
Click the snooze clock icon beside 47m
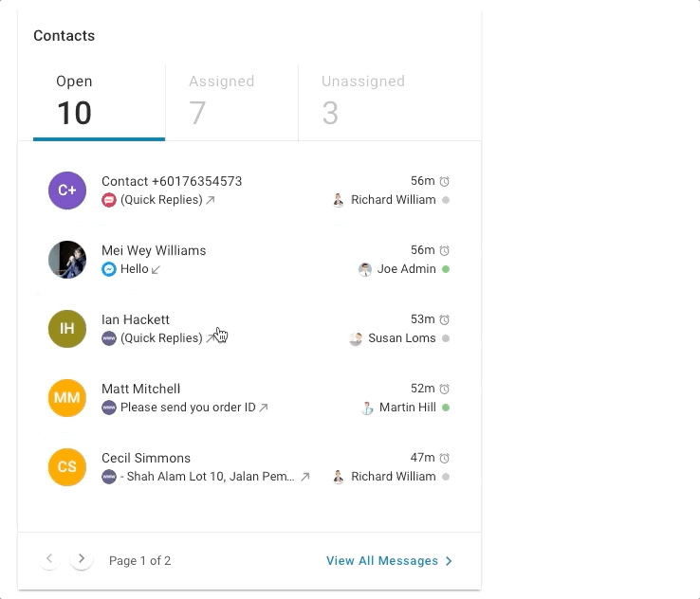point(444,458)
